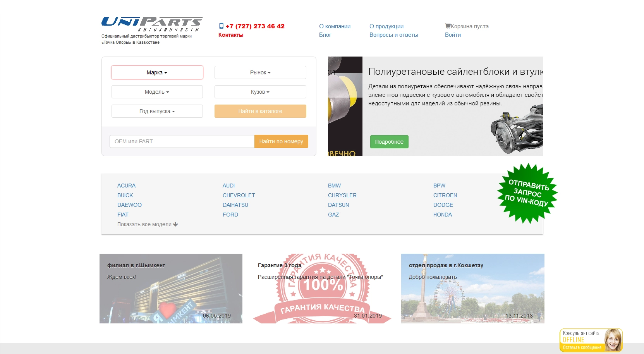Select the CITROEN brand
The height and width of the screenshot is (354, 644).
[x=445, y=195]
